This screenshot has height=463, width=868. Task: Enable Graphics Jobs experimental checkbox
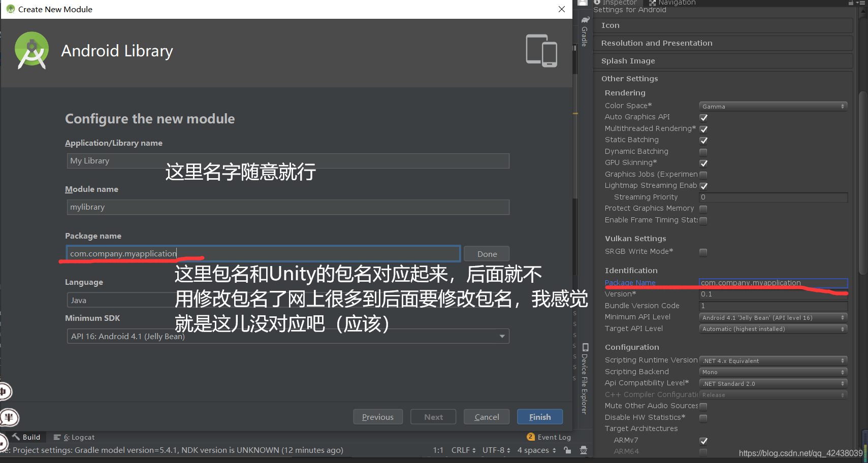(703, 175)
